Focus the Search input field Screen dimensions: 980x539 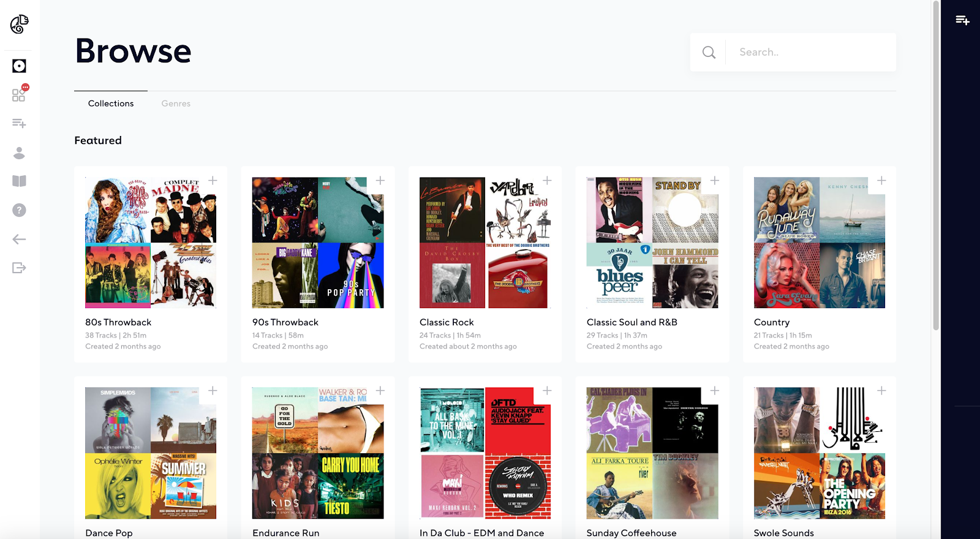810,52
